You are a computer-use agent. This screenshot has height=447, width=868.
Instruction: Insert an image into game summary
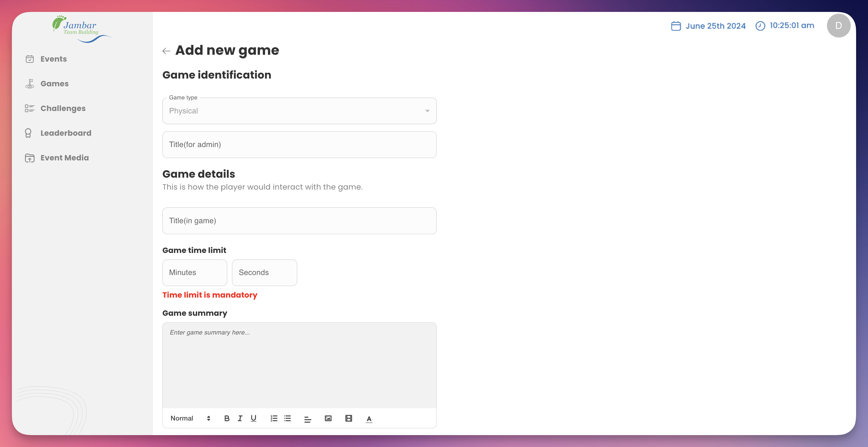tap(328, 418)
